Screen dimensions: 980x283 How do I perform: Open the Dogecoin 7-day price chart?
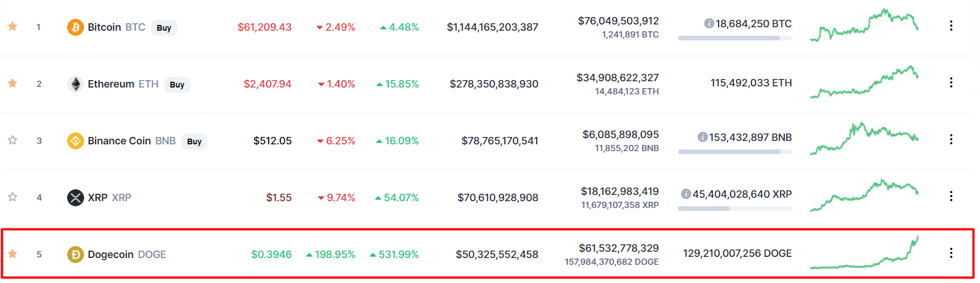point(864,252)
